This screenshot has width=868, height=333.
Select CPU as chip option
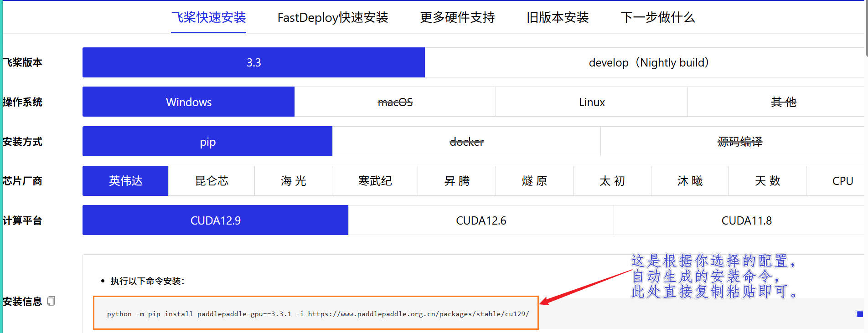[x=836, y=181]
